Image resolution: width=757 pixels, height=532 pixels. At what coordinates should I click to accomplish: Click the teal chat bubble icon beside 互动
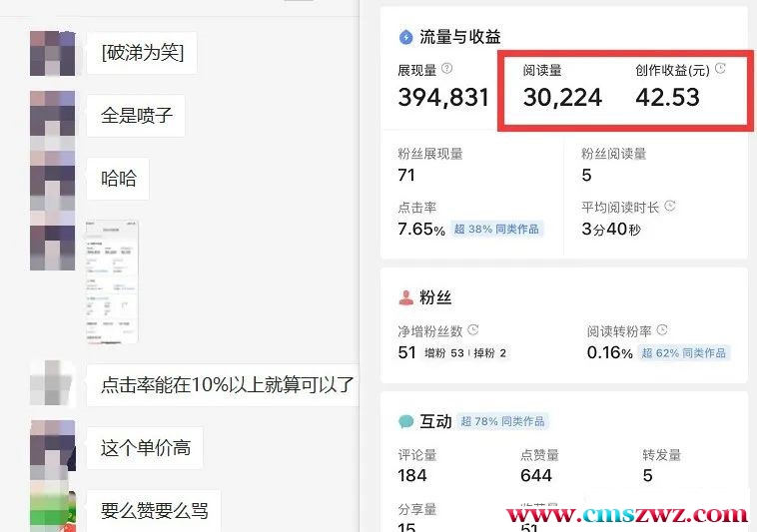click(x=406, y=421)
